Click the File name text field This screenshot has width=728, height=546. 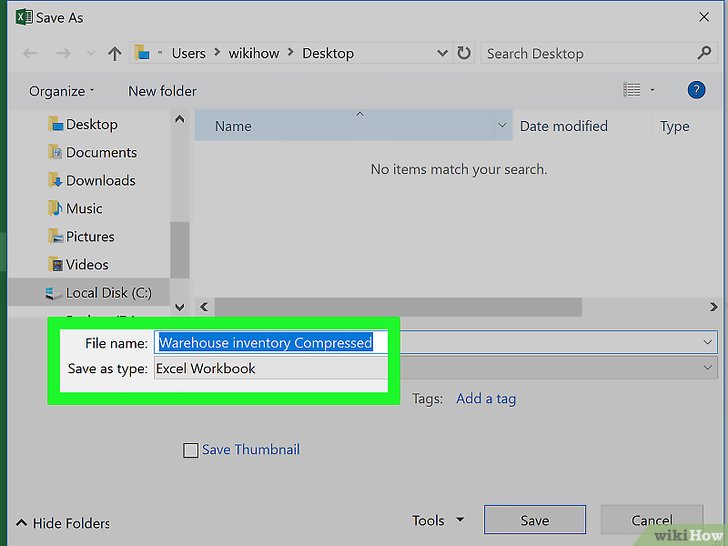tap(266, 343)
